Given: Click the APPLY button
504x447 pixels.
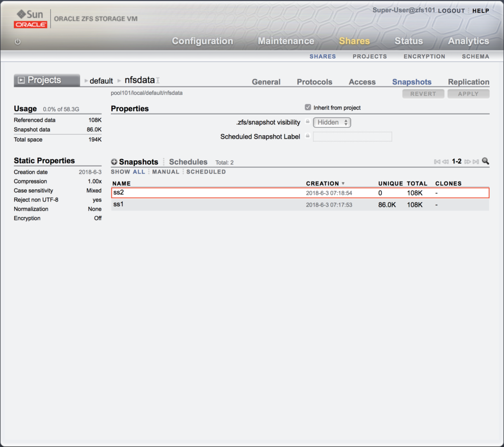Looking at the screenshot, I should (x=469, y=94).
